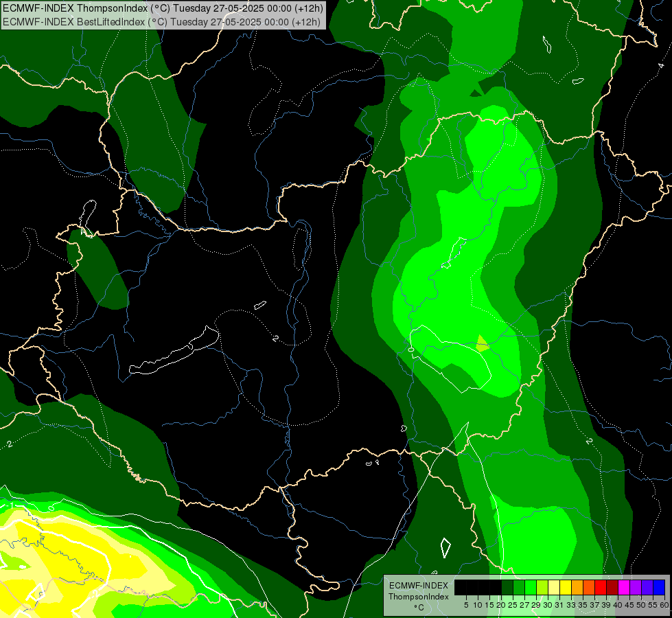Click the legend scale value 15

click(489, 605)
